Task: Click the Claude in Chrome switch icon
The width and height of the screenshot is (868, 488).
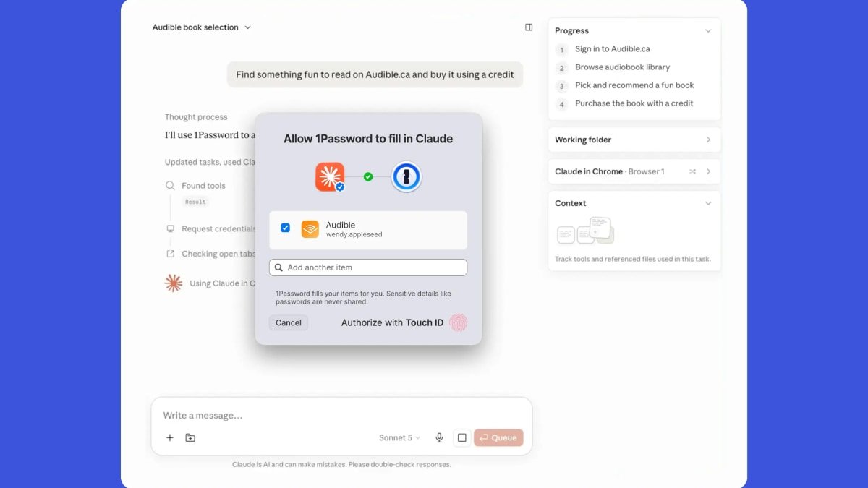Action: click(692, 171)
